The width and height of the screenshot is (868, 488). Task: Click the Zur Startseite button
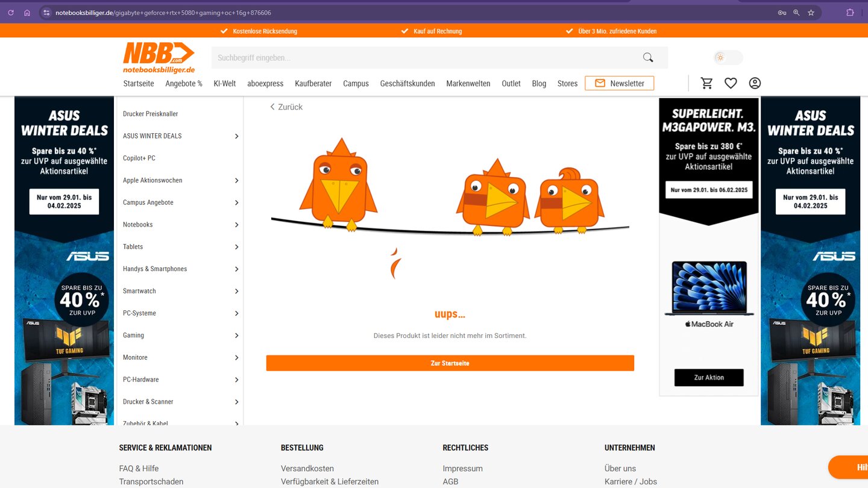[x=450, y=363]
